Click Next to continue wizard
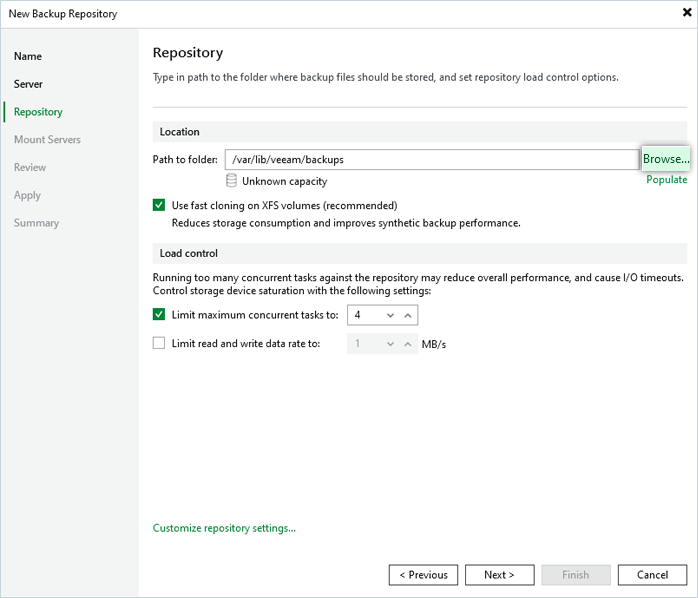This screenshot has height=598, width=698. tap(499, 575)
